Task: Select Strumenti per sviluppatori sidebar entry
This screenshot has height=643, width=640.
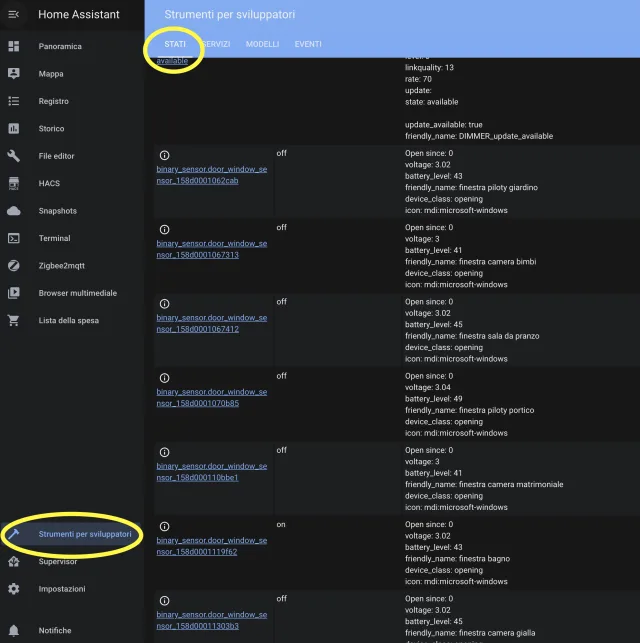Action: [72, 534]
